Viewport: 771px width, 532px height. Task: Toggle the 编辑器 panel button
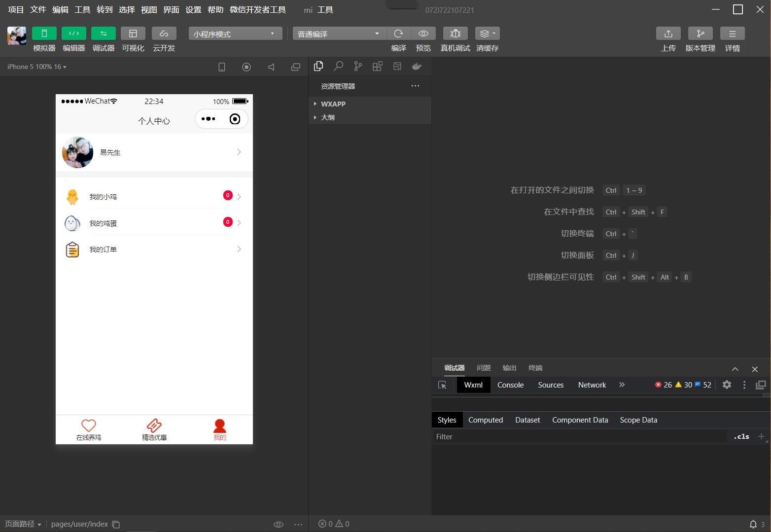coord(73,34)
